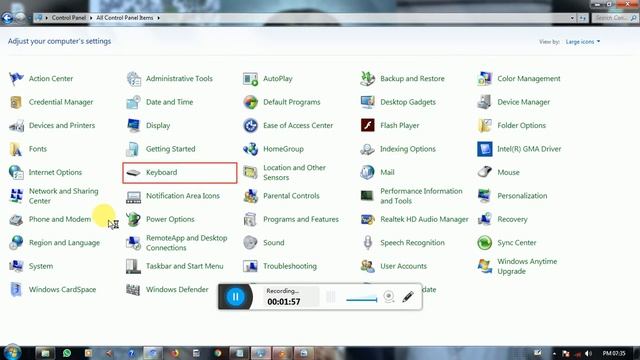The height and width of the screenshot is (360, 640).
Task: Open the Action Center flag icon
Action: point(16,78)
